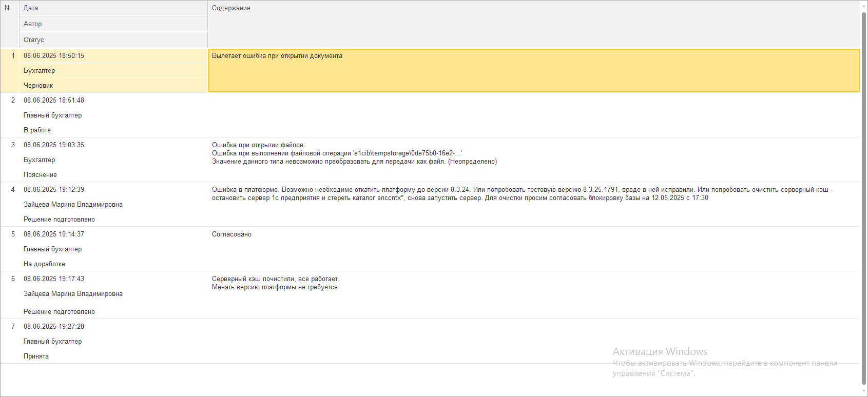
Task: Select the date cell 08.06.2025 18:51:48
Action: [54, 101]
